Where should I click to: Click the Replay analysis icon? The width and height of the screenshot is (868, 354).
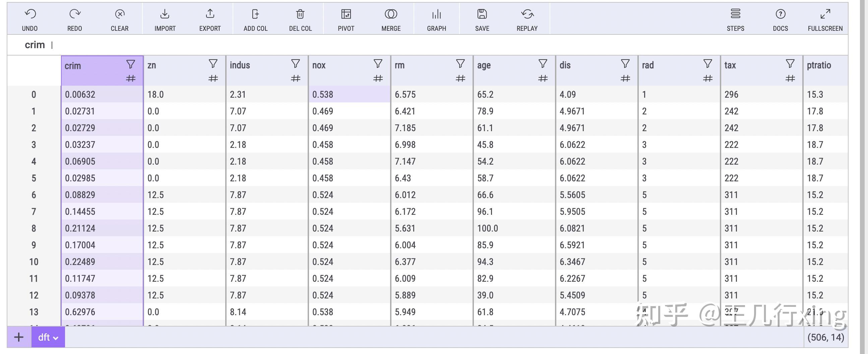coord(527,14)
